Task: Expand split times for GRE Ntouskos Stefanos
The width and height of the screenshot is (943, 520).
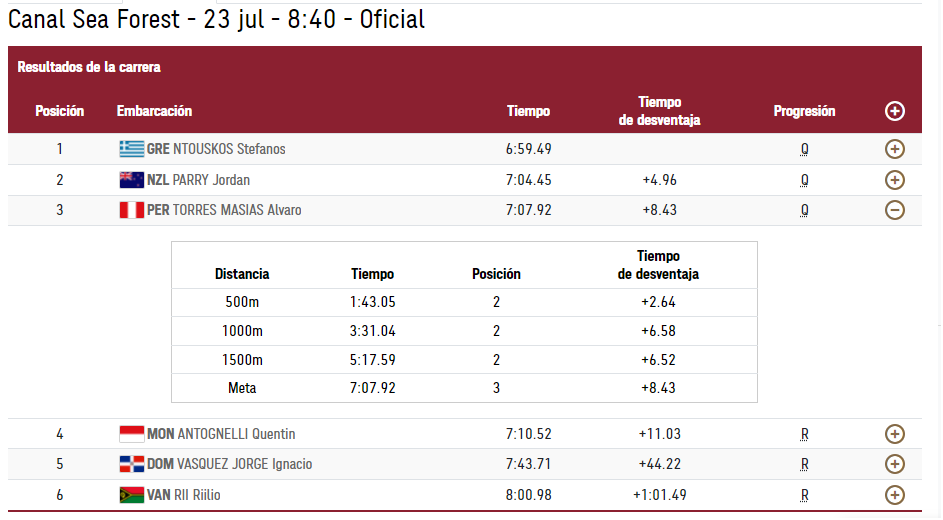Action: pyautogui.click(x=894, y=149)
